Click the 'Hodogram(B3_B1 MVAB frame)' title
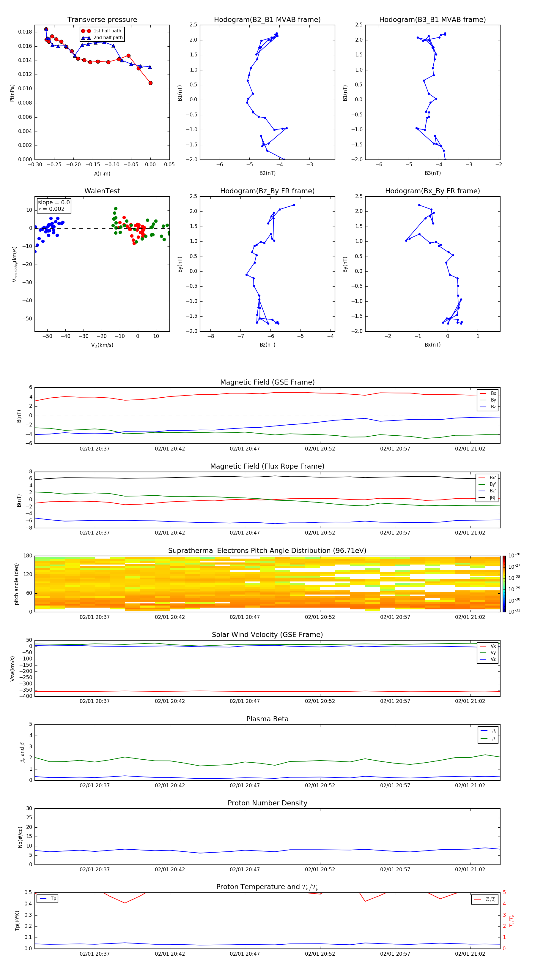Screen dimensions: 535x980 432,20
